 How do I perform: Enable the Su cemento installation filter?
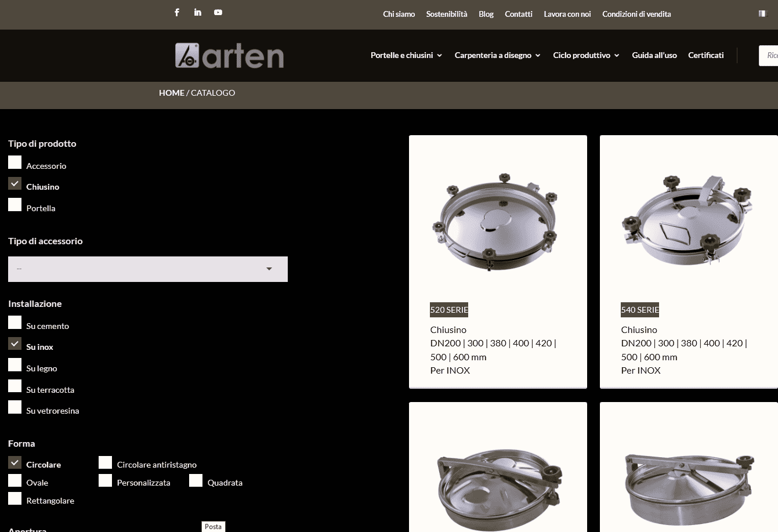click(15, 323)
